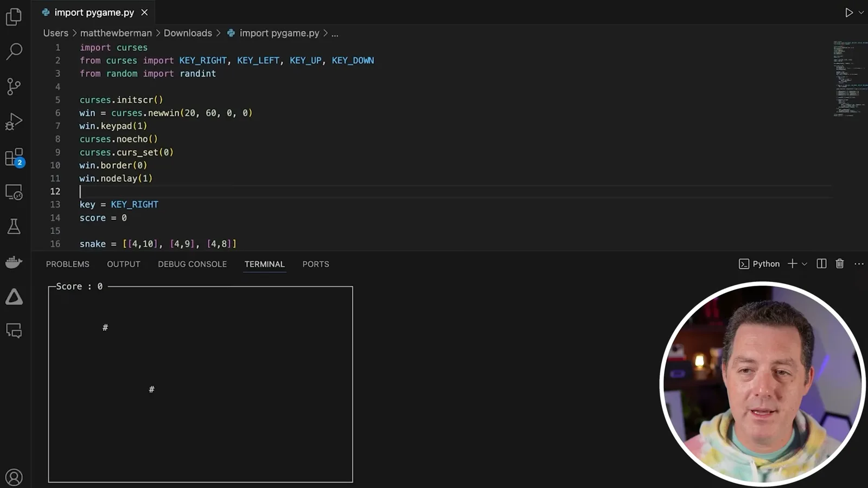This screenshot has height=488, width=868.
Task: Click line number 12 in the gutter
Action: click(55, 191)
